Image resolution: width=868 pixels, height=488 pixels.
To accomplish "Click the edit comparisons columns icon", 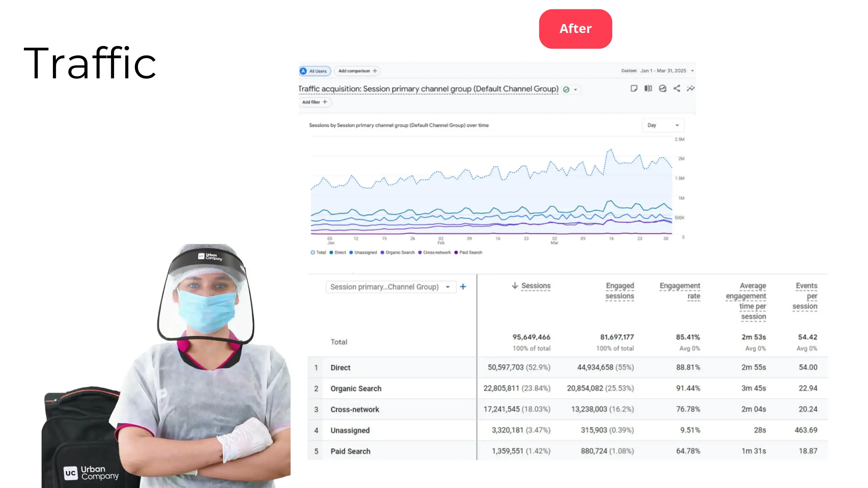I will (x=648, y=88).
